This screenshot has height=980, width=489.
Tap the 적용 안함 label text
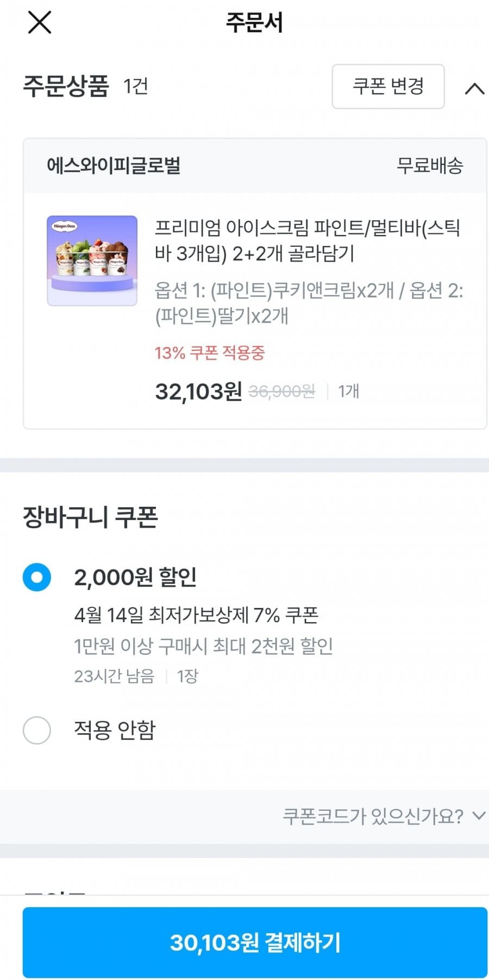115,730
